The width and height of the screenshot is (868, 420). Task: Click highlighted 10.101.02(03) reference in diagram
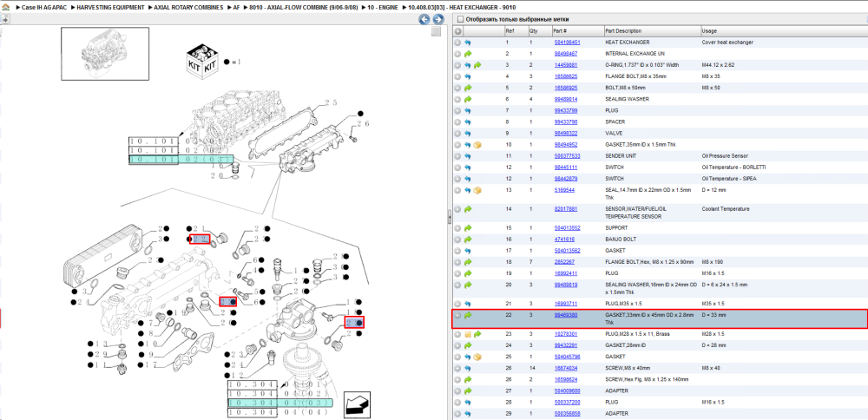tap(181, 160)
